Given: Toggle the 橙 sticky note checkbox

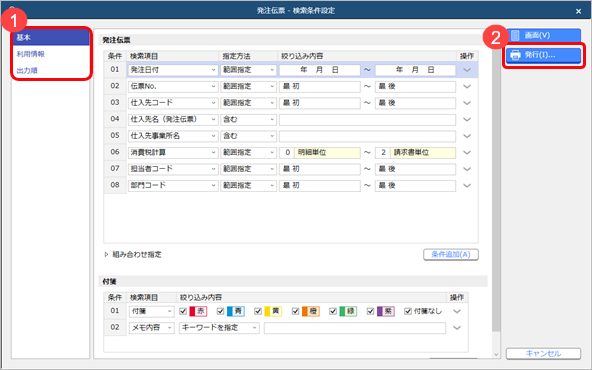Looking at the screenshot, I should point(296,311).
